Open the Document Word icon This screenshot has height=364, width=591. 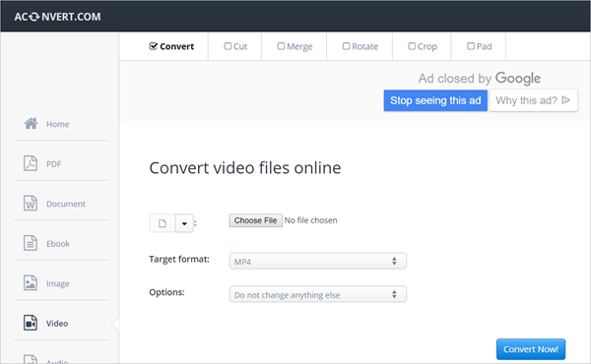click(31, 204)
